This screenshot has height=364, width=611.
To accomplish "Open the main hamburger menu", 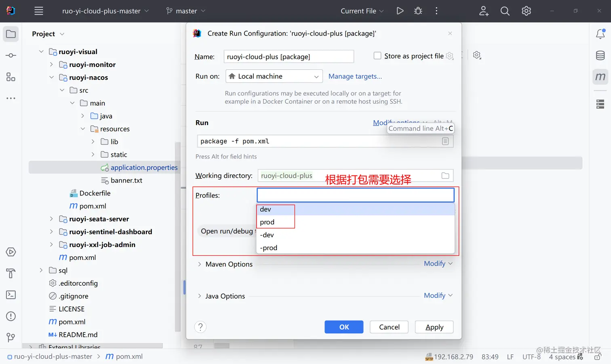I will 39,11.
